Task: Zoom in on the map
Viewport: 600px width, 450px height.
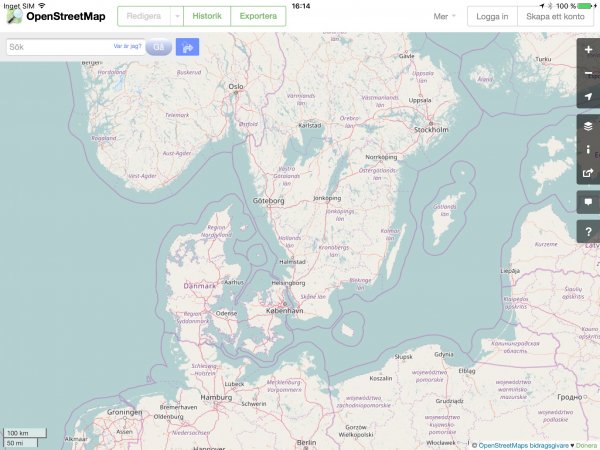Action: pyautogui.click(x=588, y=49)
